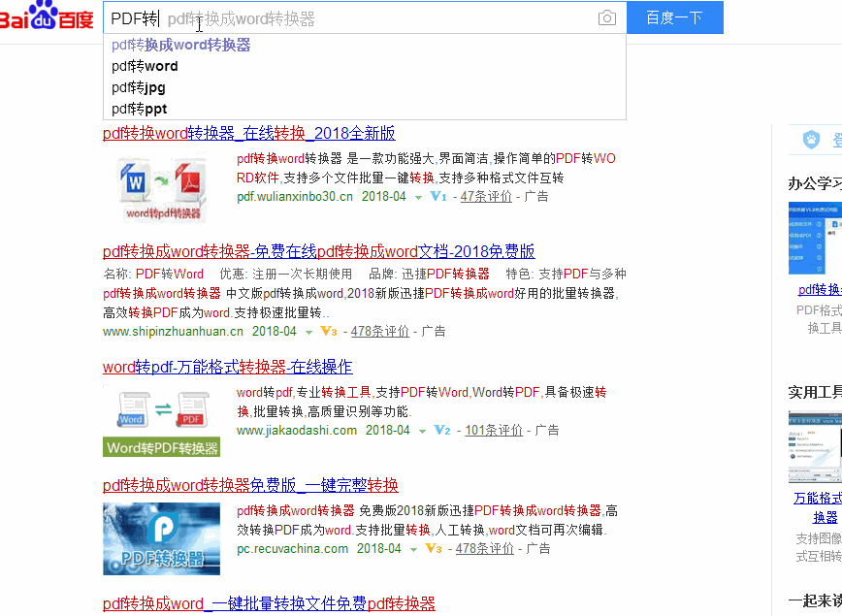Viewport: 842px width, 616px height.
Task: Click the 百度一下 search button
Action: [x=675, y=17]
